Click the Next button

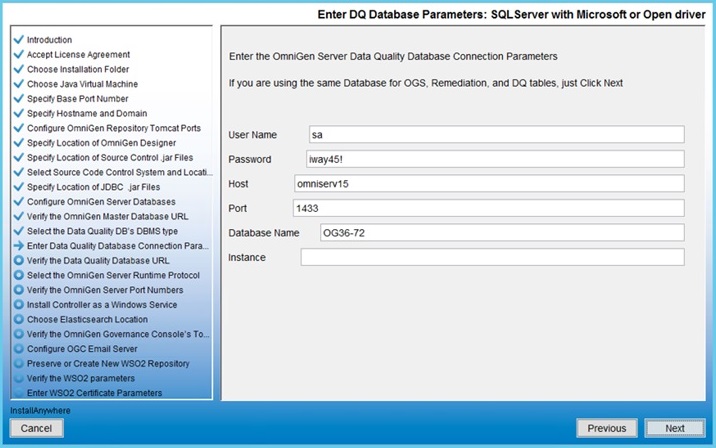tap(674, 428)
